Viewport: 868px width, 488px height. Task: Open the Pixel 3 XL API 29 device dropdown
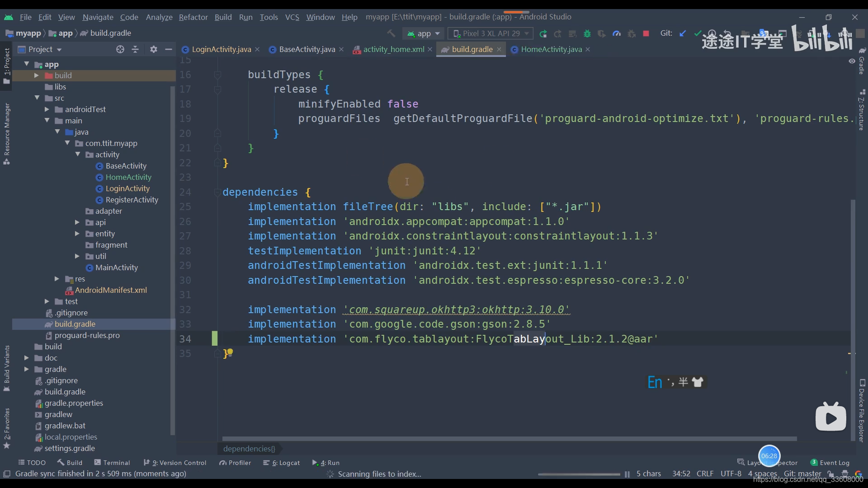click(491, 33)
